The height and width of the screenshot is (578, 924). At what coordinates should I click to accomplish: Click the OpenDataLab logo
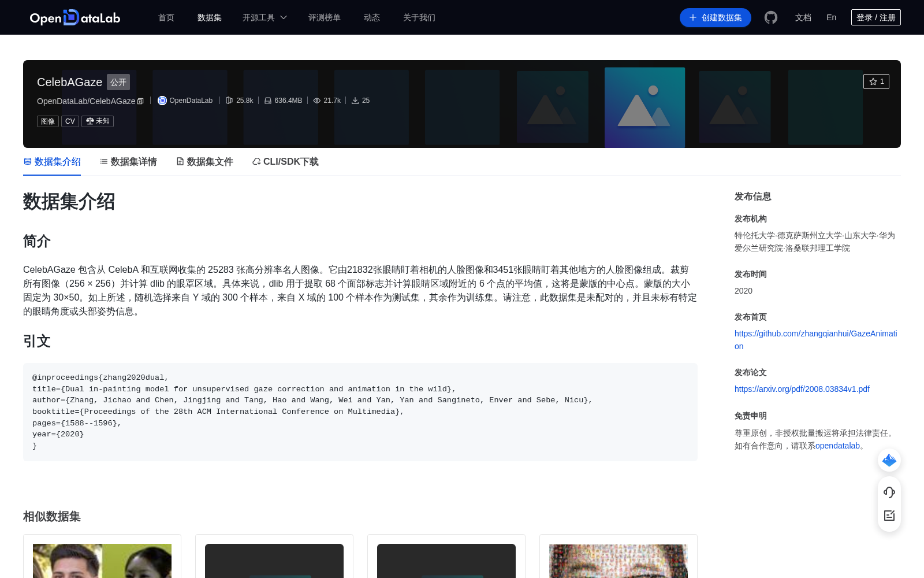(75, 17)
